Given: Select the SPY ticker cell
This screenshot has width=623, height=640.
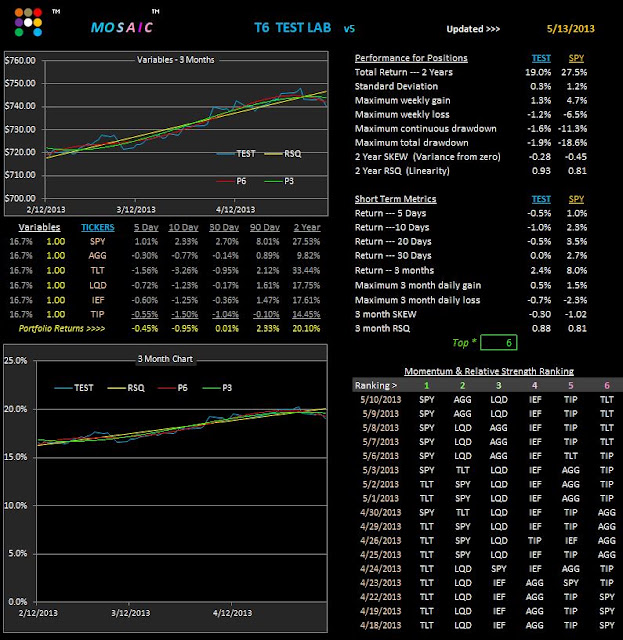Looking at the screenshot, I should coord(98,241).
